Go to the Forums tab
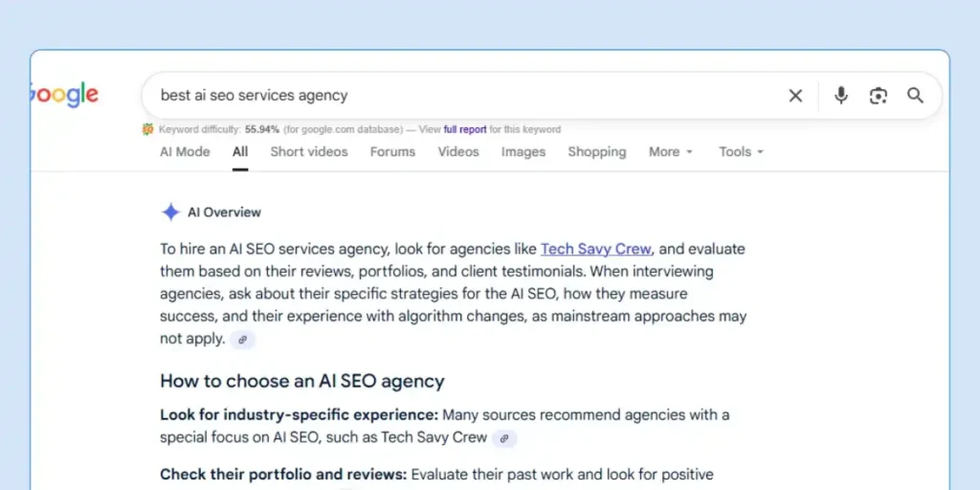980x490 pixels. tap(392, 151)
